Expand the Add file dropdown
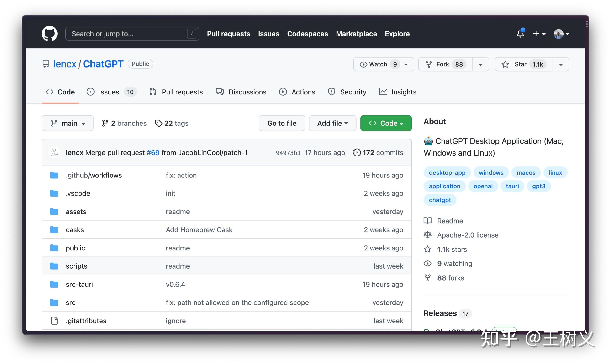The image size is (611, 364). [x=332, y=123]
